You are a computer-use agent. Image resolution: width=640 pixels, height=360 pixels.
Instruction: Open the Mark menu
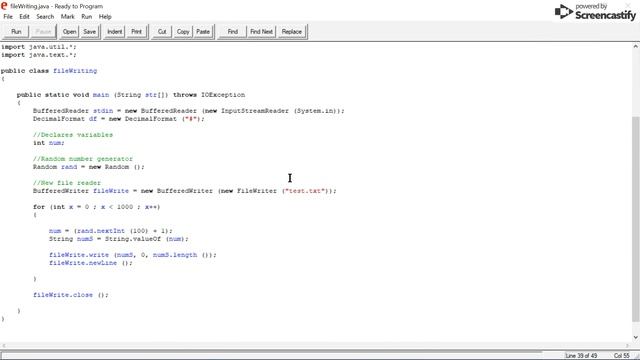(67, 17)
